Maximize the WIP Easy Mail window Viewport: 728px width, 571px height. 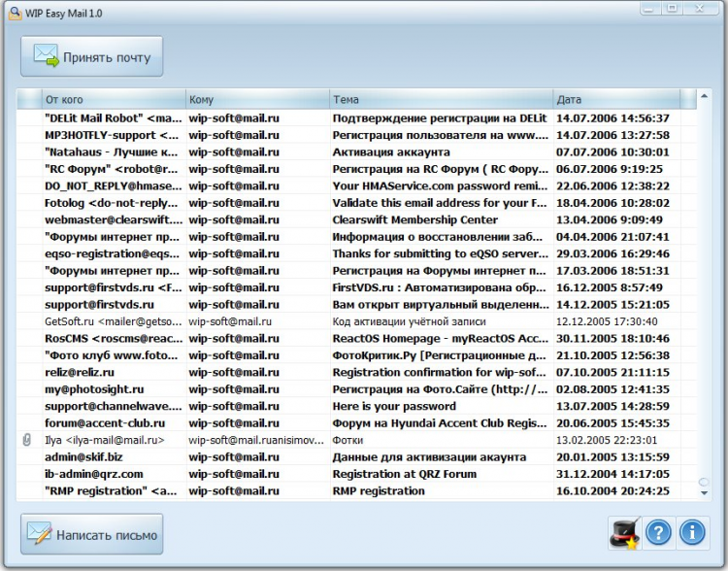pos(672,9)
